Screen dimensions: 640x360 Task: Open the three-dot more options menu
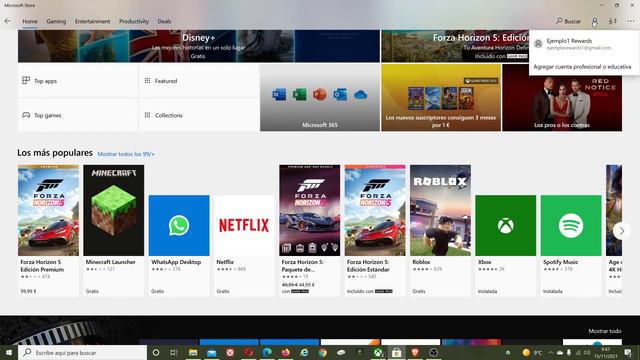[631, 21]
